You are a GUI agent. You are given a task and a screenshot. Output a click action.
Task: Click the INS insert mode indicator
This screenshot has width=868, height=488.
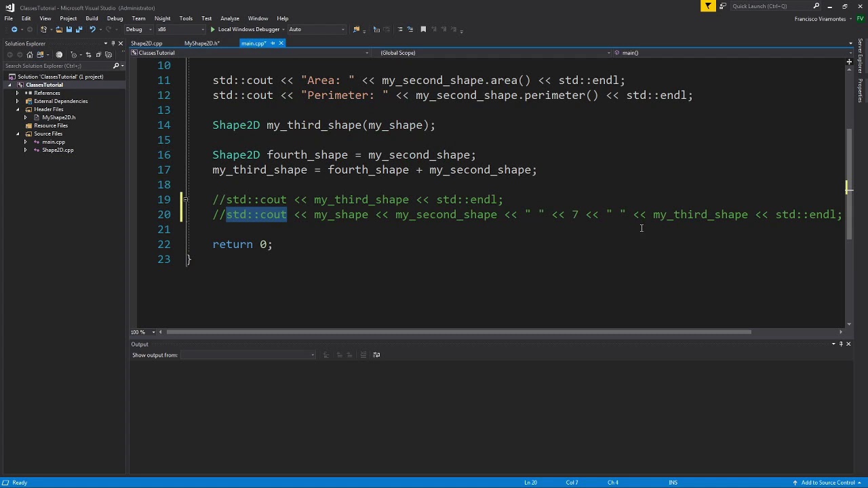673,483
